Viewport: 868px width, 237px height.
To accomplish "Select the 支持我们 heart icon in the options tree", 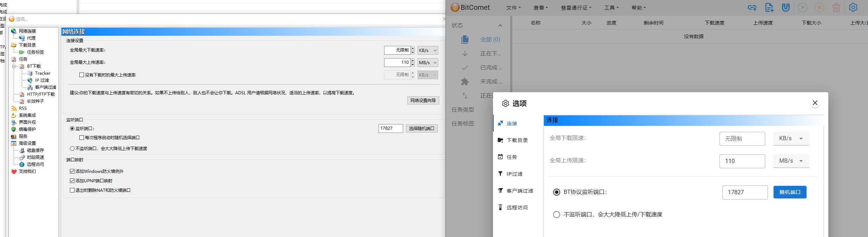I will coord(14,171).
